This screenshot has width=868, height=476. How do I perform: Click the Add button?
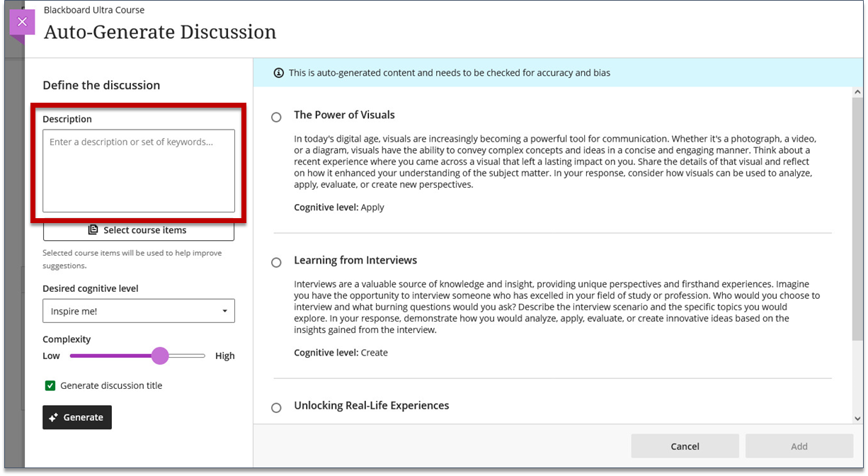(x=799, y=446)
